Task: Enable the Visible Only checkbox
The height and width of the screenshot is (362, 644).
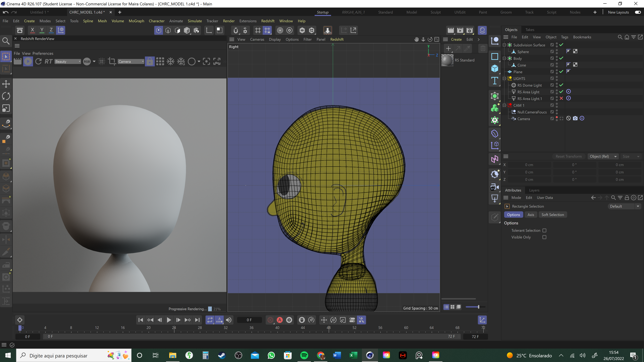Action: point(544,237)
